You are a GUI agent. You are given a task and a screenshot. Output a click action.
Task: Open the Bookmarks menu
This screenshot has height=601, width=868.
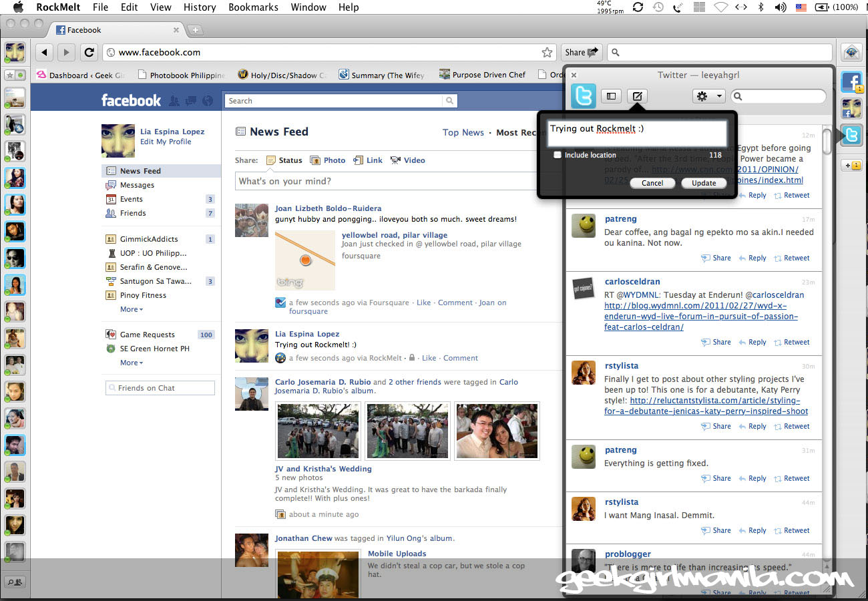[x=253, y=7]
